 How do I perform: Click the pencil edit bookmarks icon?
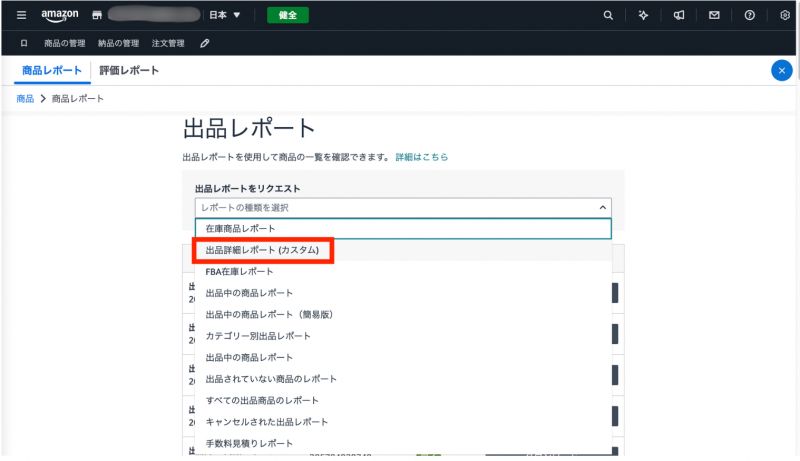point(205,43)
